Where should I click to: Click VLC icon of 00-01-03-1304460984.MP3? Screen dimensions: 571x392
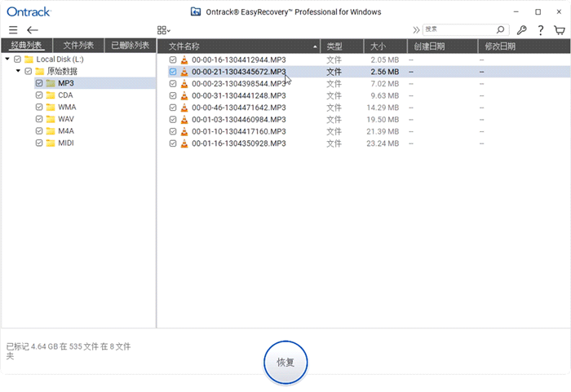pos(184,119)
